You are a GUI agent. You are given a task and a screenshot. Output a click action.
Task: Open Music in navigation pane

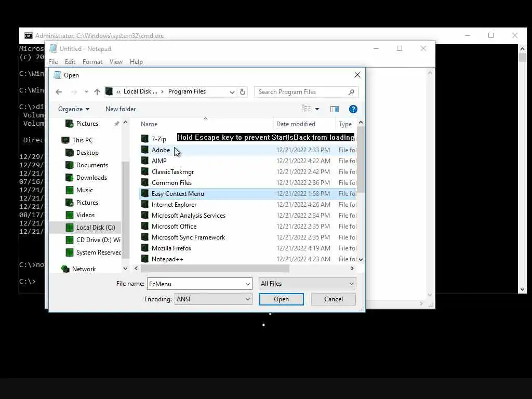(85, 190)
